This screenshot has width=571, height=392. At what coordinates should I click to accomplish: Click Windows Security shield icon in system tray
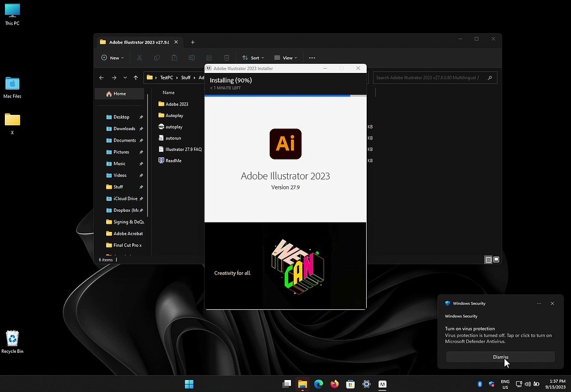[491, 384]
